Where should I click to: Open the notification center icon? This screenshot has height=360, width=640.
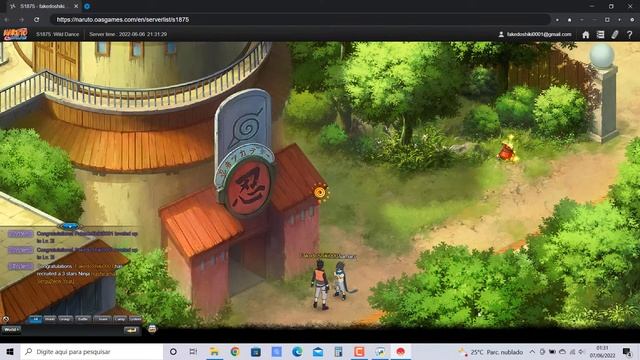click(x=627, y=351)
